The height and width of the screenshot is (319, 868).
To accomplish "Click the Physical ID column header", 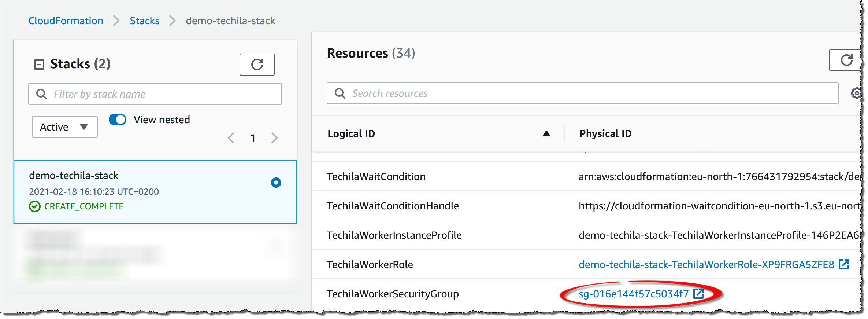I will tap(605, 133).
